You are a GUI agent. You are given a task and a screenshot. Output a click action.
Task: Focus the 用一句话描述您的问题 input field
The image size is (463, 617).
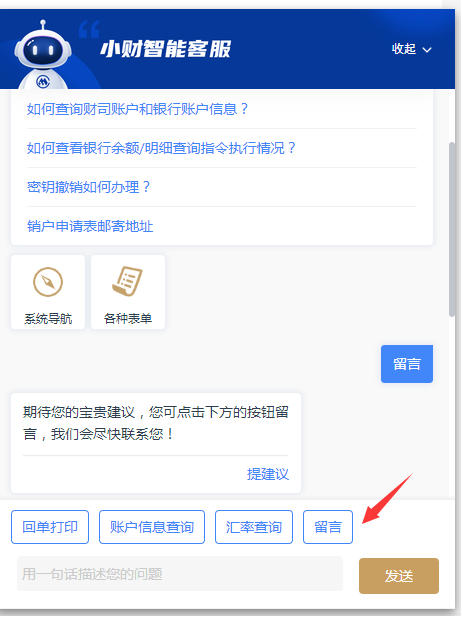[x=180, y=574]
